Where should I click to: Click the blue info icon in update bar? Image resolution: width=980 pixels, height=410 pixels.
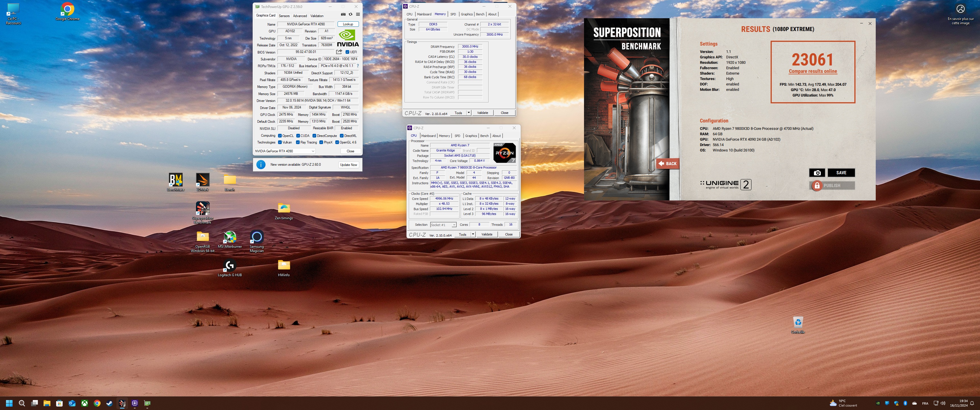tap(261, 165)
